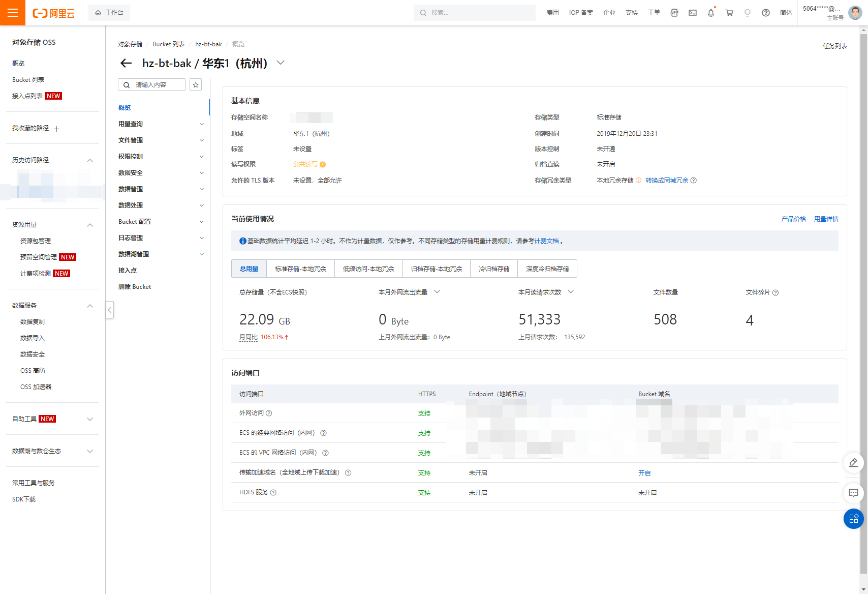Open the floating chat feedback icon
The height and width of the screenshot is (594, 868).
853,493
